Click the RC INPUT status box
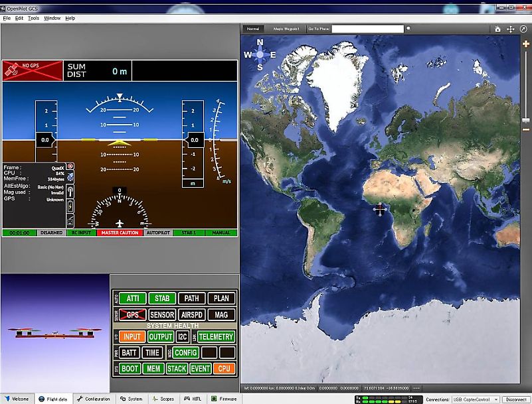The height and width of the screenshot is (404, 532). coord(82,233)
